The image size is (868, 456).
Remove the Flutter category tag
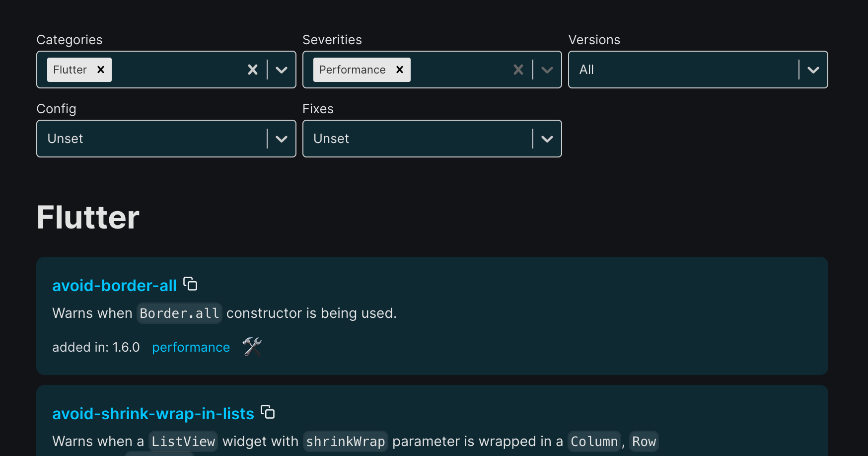click(x=101, y=70)
